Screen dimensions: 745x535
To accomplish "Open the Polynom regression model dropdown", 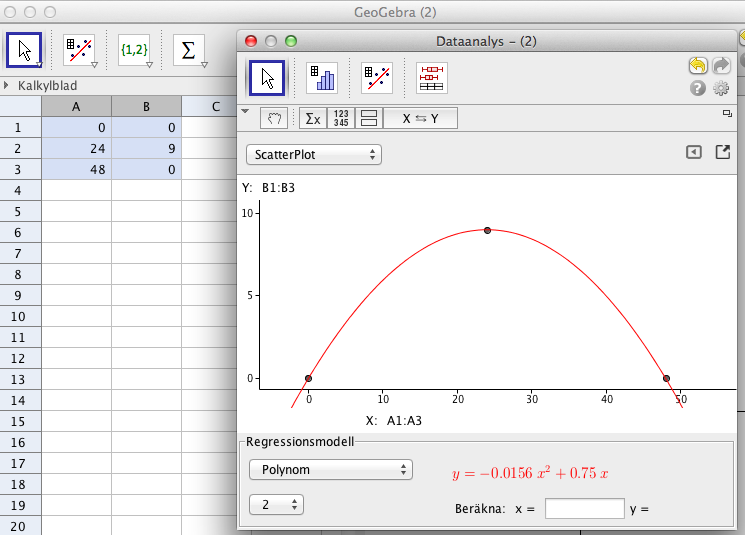I will 331,469.
